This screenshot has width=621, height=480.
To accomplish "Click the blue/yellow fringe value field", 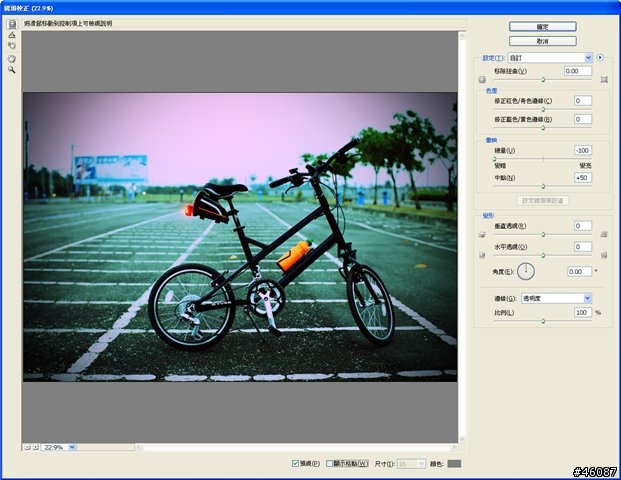I will 583,119.
